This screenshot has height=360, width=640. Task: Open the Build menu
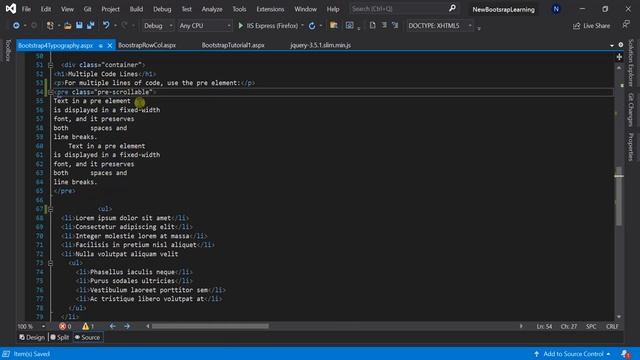pos(136,9)
